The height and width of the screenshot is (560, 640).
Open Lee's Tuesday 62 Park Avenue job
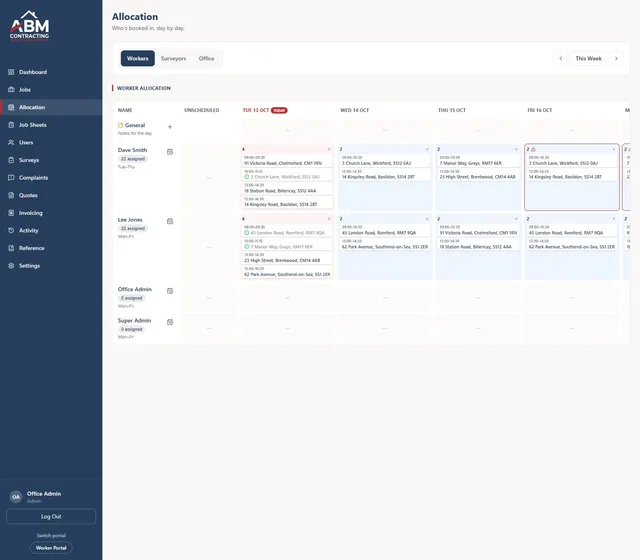[287, 272]
